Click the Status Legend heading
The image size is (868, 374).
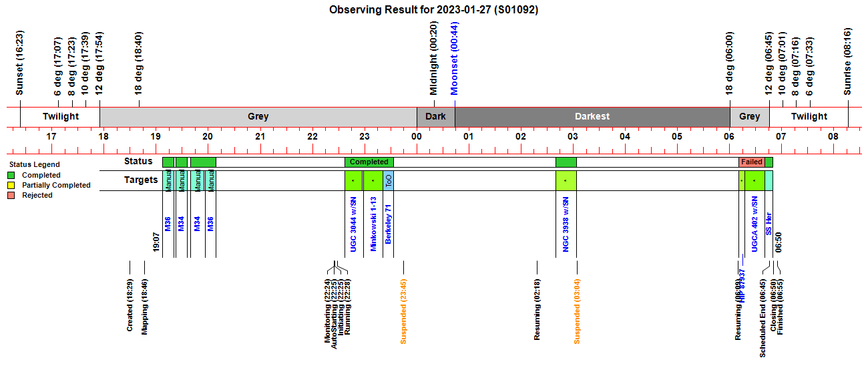[34, 164]
